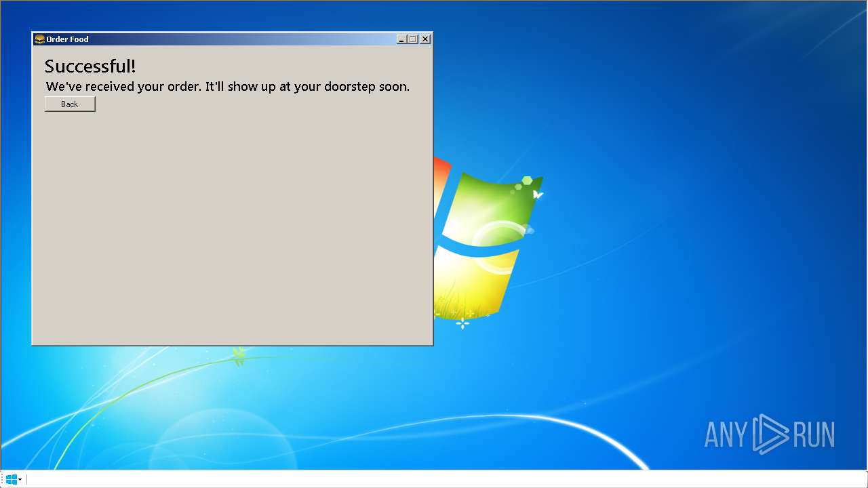
Task: Click the 'We've received your order' message
Action: [228, 87]
